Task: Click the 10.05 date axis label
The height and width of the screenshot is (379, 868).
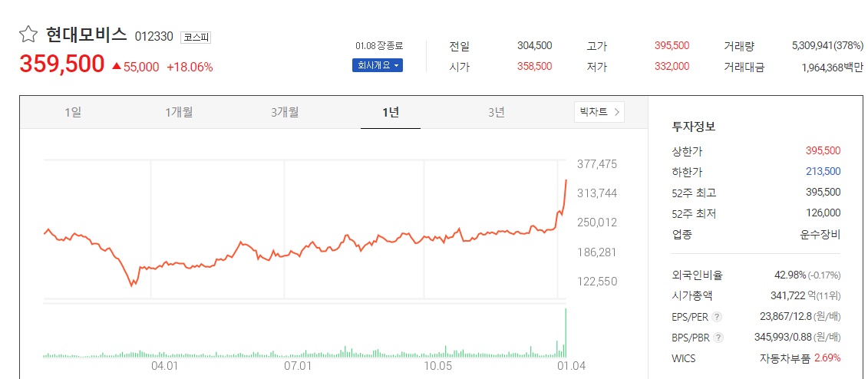Action: (x=437, y=366)
